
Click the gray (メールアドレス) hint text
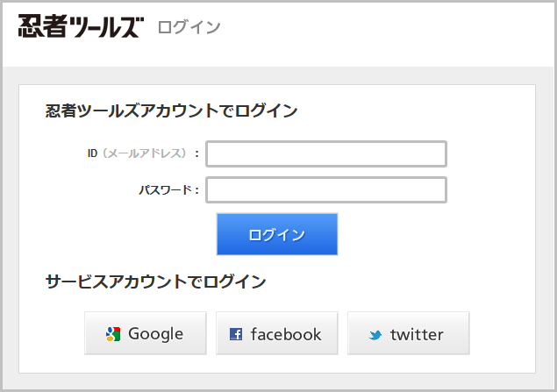click(144, 153)
